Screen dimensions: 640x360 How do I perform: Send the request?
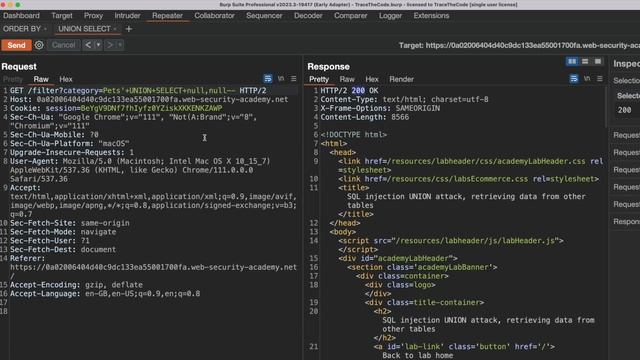coord(16,45)
